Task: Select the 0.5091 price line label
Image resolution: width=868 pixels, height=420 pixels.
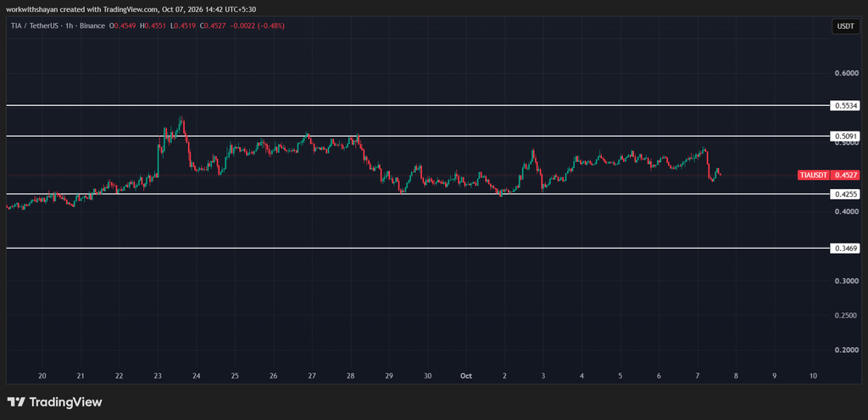Action: (845, 136)
